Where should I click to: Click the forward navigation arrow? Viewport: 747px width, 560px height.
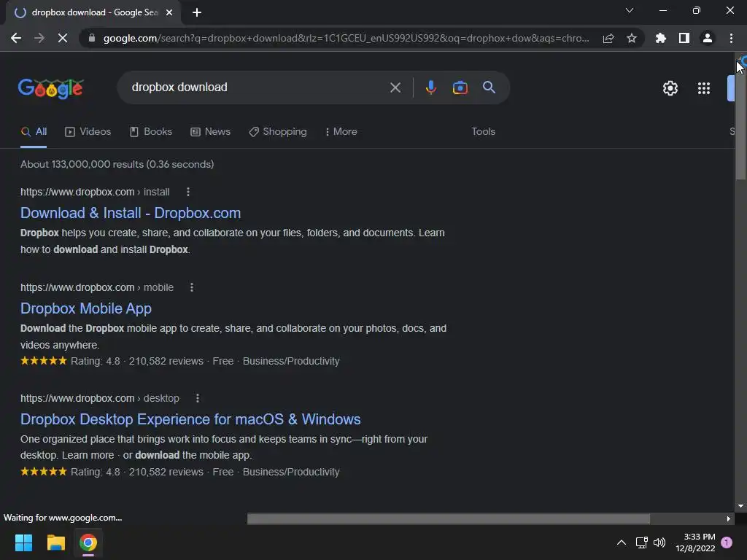tap(39, 38)
